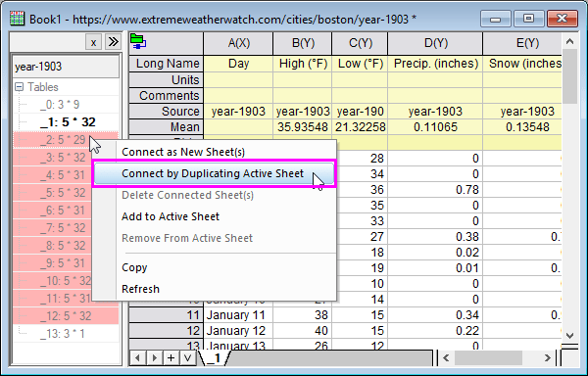
Task: Select table _5: 5 * 32
Action: (63, 193)
